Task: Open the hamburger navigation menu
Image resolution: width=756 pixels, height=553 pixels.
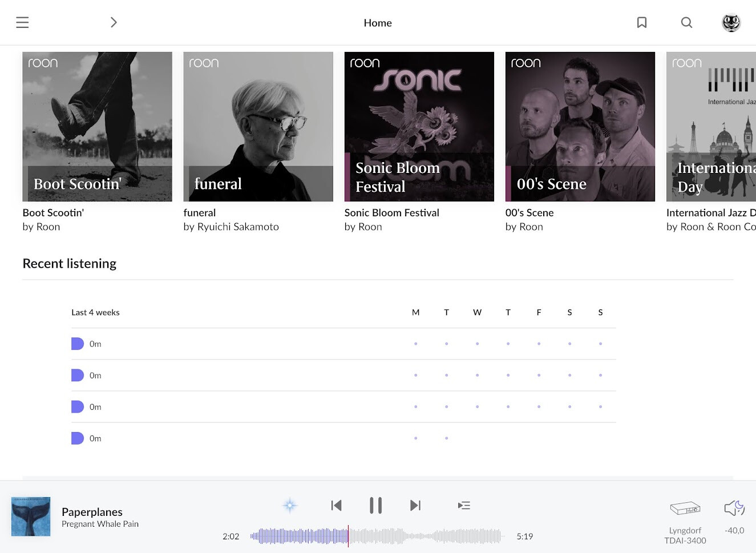Action: pyautogui.click(x=22, y=22)
